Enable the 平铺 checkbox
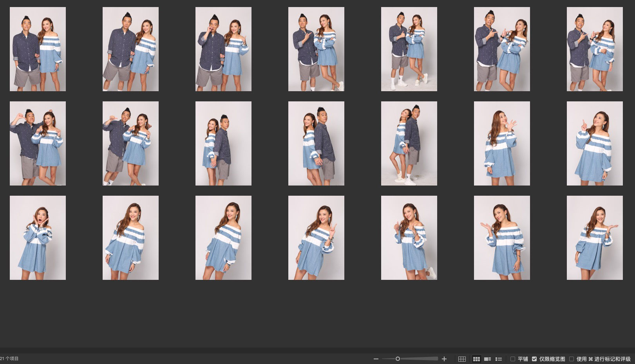The image size is (635, 364). click(x=513, y=359)
